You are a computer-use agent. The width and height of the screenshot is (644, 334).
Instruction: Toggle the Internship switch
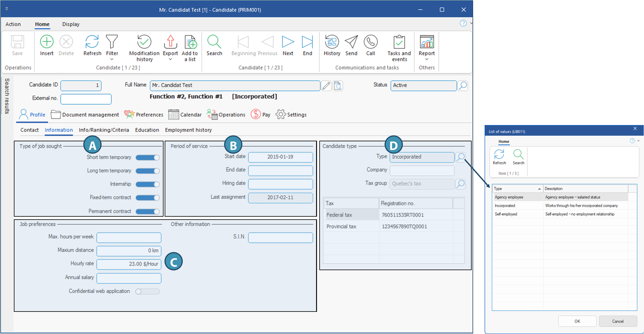(x=148, y=184)
